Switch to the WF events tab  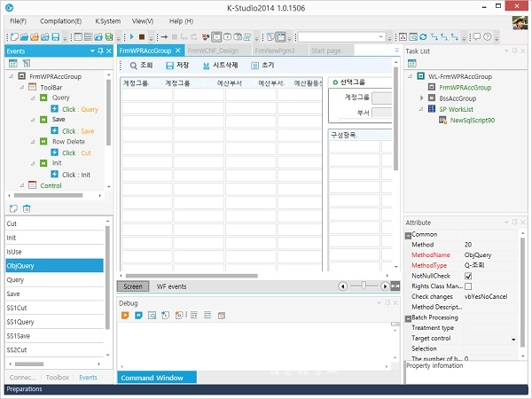coord(171,286)
